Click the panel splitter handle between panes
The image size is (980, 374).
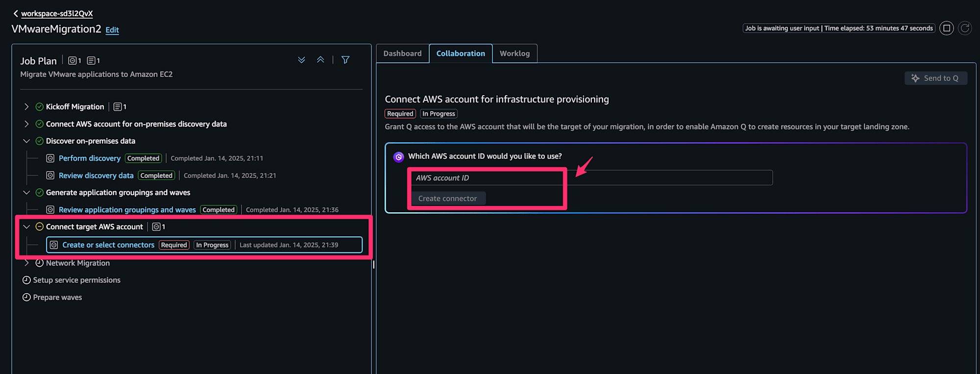click(x=374, y=265)
